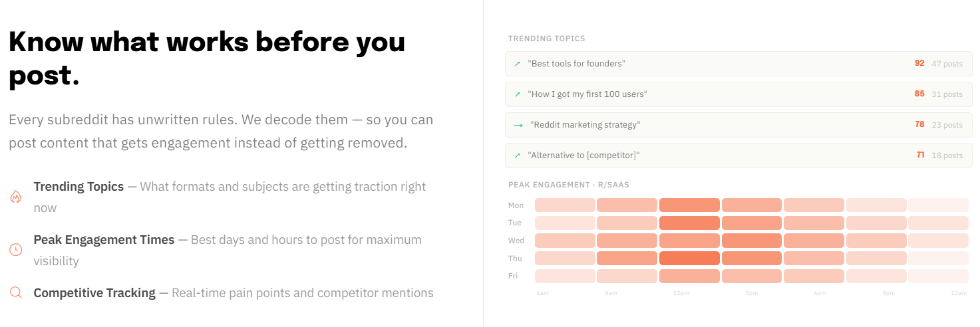Screen dimensions: 980x327
Task: Click the "18 posts" count label
Action: tap(947, 156)
